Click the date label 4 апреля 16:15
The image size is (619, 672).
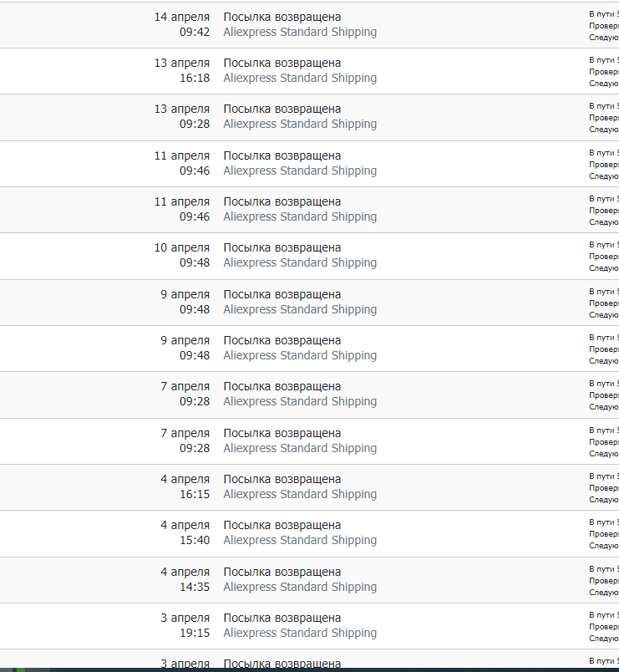(x=185, y=486)
